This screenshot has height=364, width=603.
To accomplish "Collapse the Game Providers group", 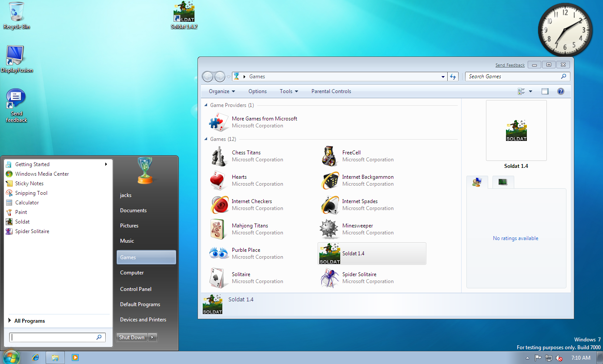I will [x=206, y=105].
